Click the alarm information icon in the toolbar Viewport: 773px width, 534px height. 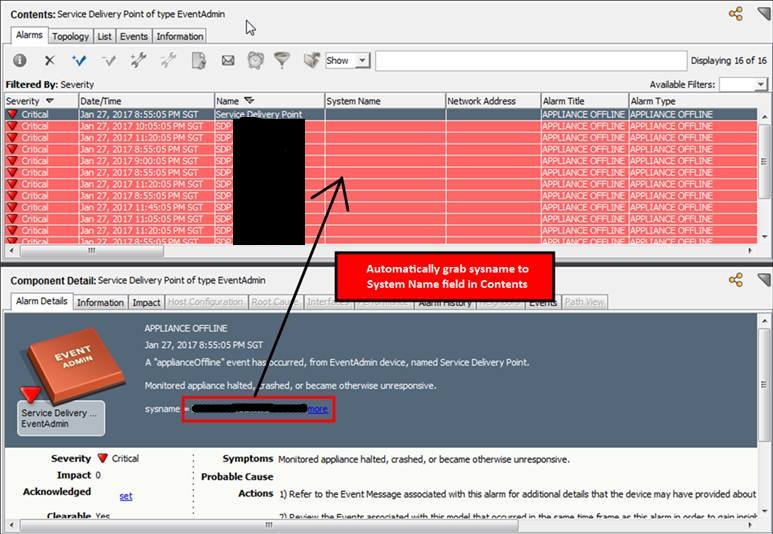20,61
